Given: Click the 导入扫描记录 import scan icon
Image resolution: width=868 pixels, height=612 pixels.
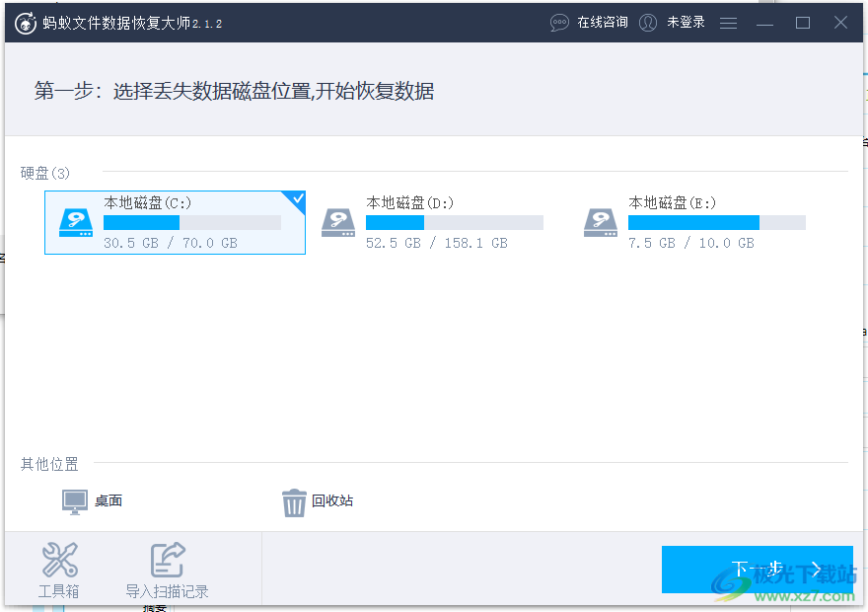Looking at the screenshot, I should [x=168, y=560].
